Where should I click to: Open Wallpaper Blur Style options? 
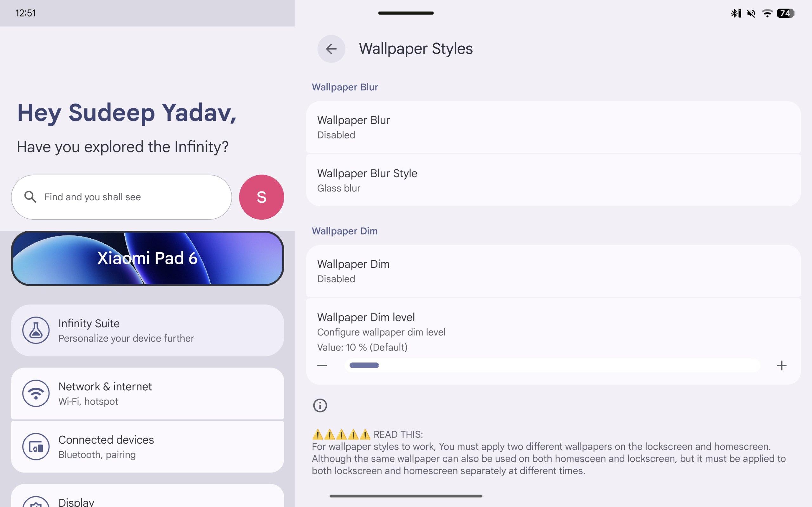click(553, 180)
